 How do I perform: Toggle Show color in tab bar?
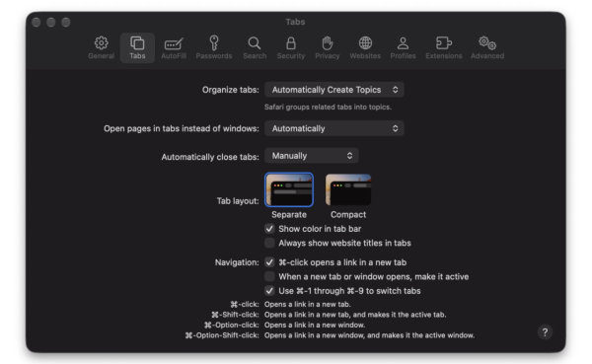(x=269, y=229)
